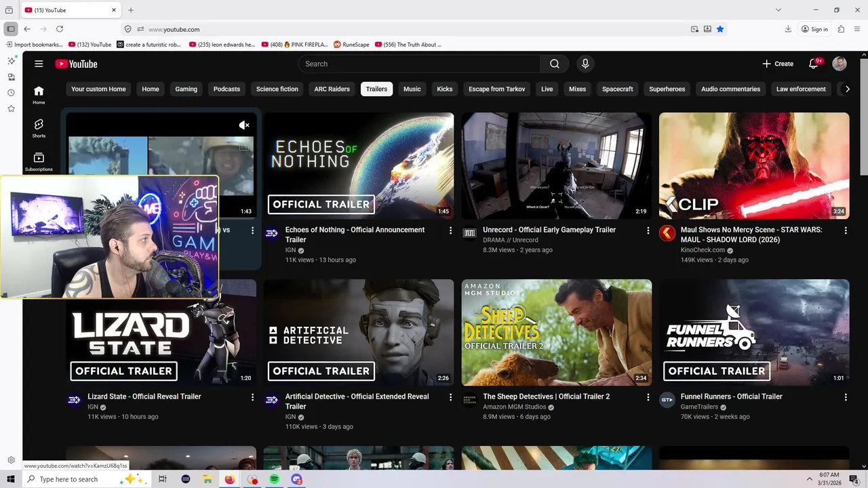Open the Amazon MGM Studios channel icon
868x488 pixels.
(469, 400)
